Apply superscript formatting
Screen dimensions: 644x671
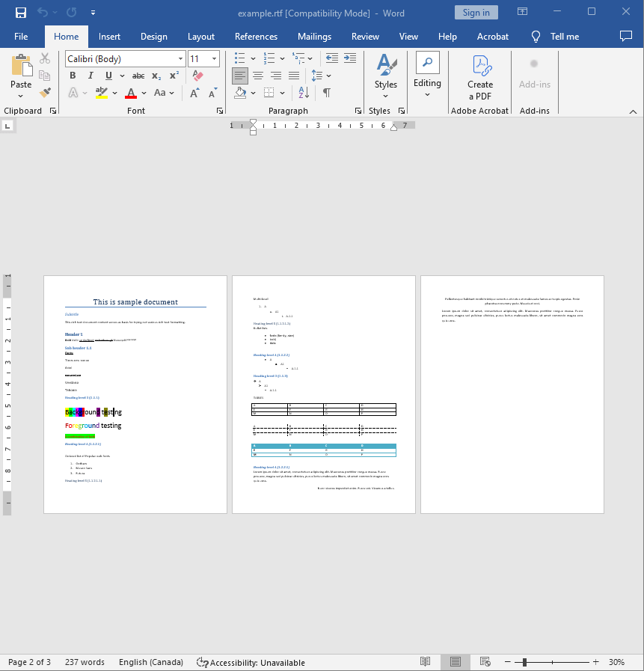[174, 76]
